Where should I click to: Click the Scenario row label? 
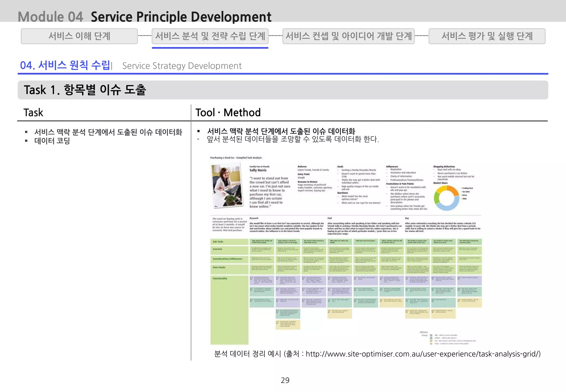(x=217, y=249)
